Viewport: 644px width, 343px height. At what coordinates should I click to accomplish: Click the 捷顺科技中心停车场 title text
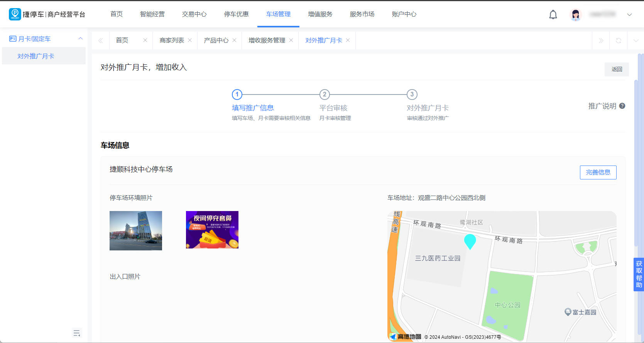coord(141,169)
